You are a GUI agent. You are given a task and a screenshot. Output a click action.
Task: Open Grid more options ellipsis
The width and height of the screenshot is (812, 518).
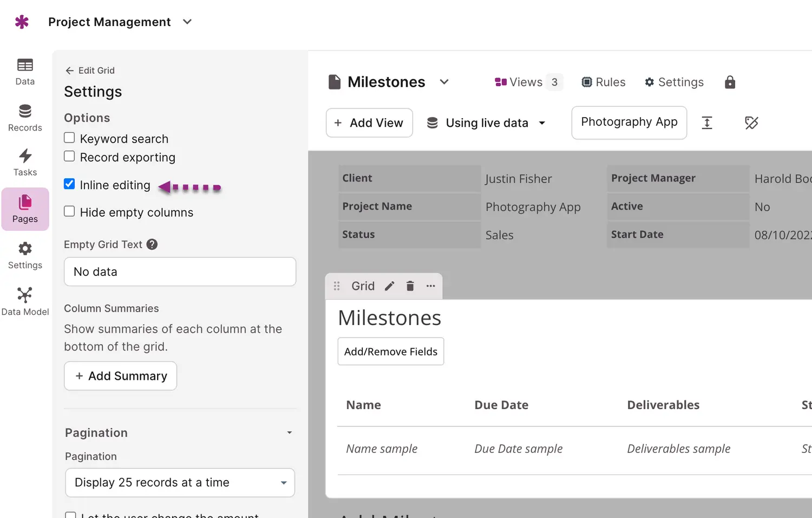coord(430,286)
